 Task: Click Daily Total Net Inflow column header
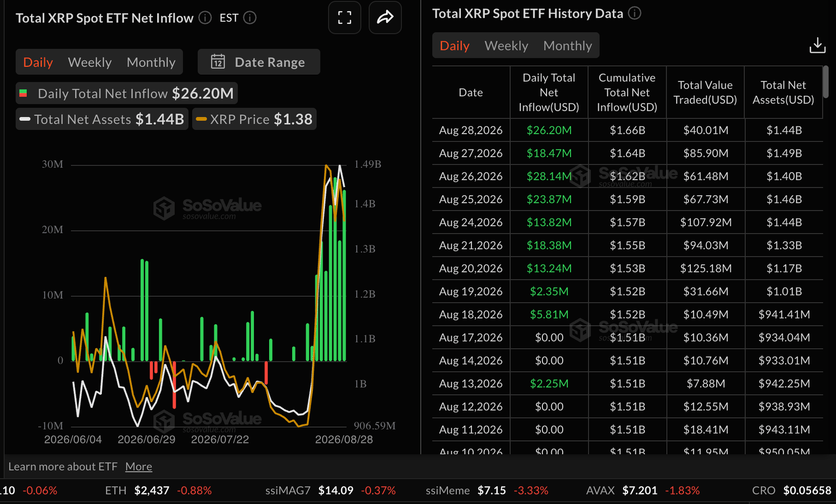[549, 92]
